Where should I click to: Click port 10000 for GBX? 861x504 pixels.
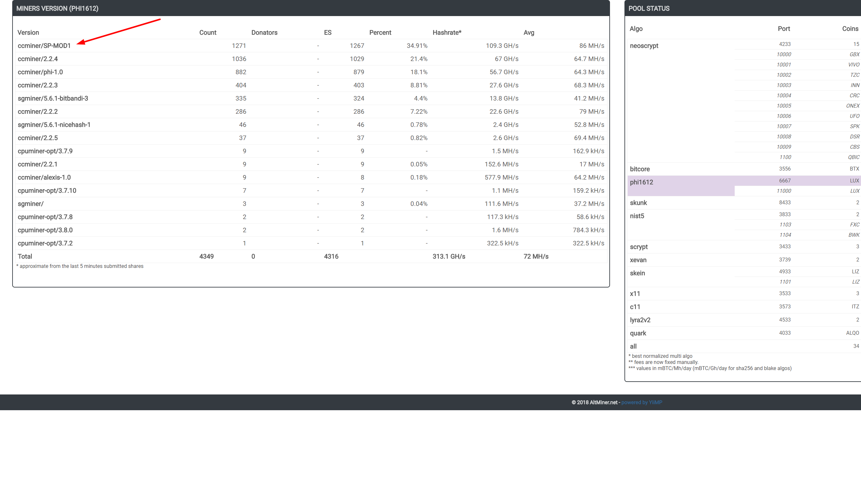pyautogui.click(x=784, y=54)
